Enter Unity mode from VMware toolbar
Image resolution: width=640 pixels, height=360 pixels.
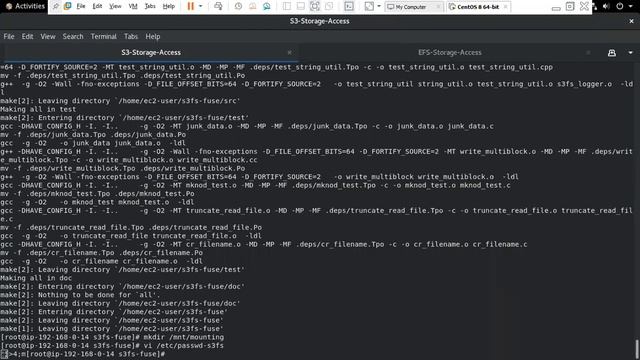pos(329,7)
